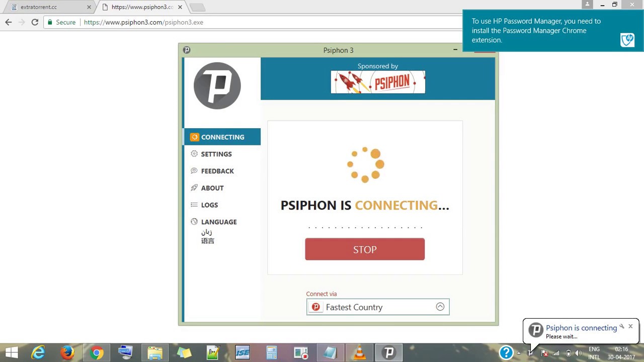644x362 pixels.
Task: Open the Fastest Country connect via dropdown
Action: [378, 307]
